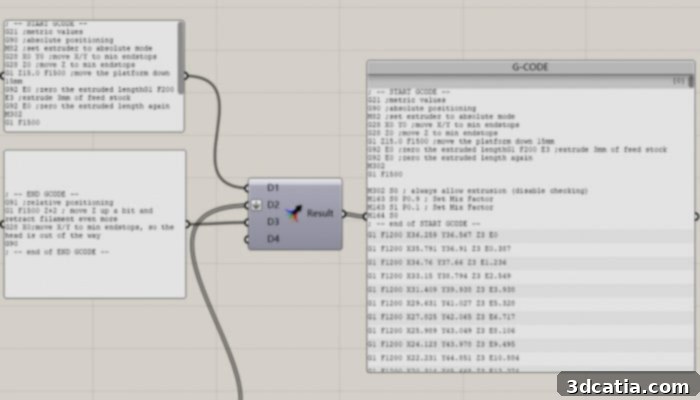Grab the scrollbar thumb in G-CODE panel

click(x=691, y=81)
